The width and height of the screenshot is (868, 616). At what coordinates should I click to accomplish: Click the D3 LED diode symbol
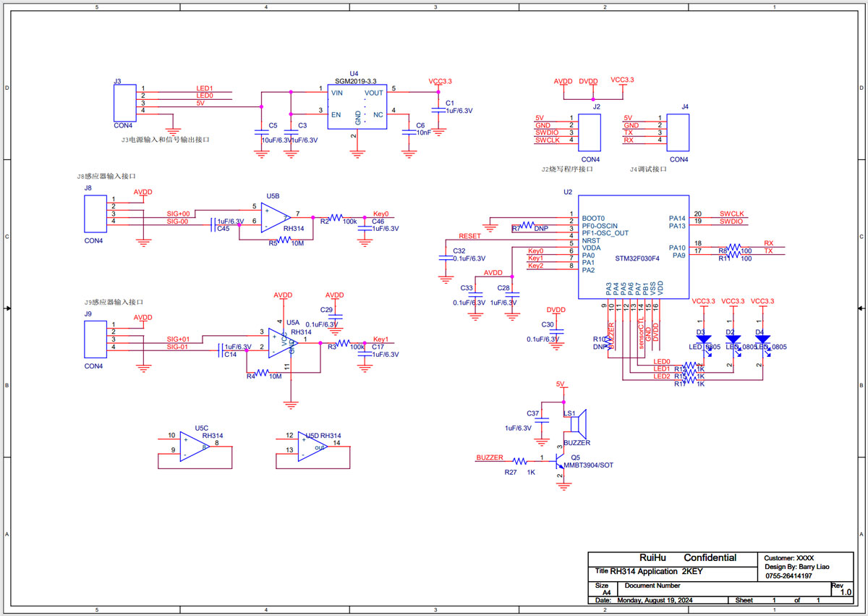(700, 339)
